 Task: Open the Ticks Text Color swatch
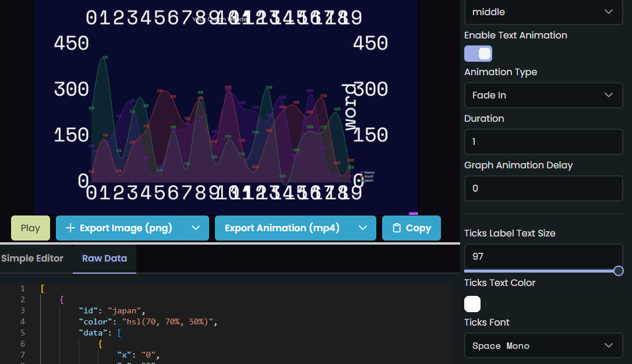pyautogui.click(x=472, y=303)
